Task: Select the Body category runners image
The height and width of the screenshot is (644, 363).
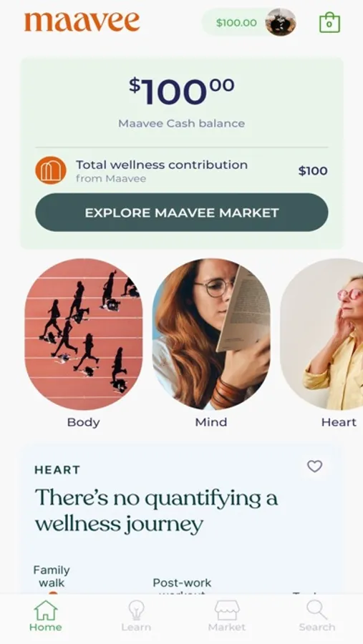Action: coord(84,334)
